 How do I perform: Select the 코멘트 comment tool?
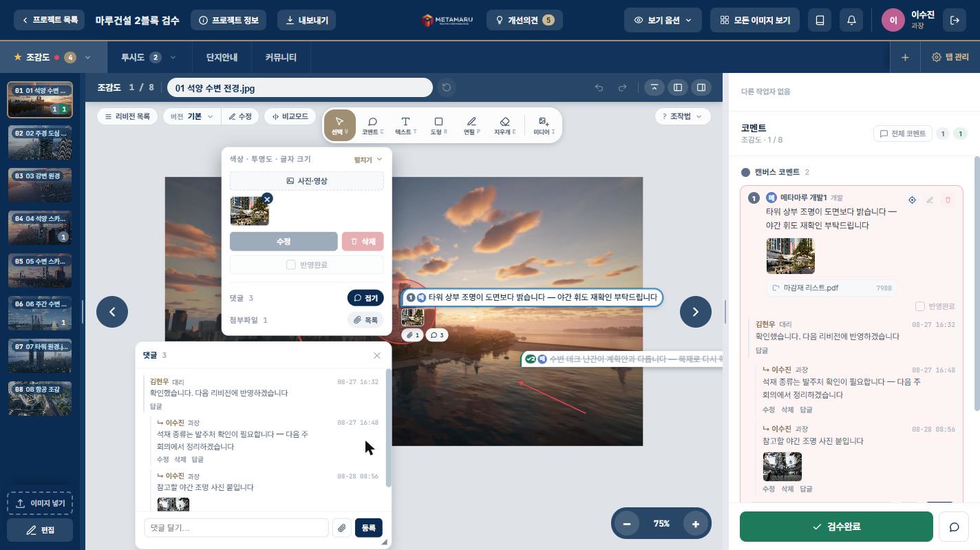pos(372,125)
